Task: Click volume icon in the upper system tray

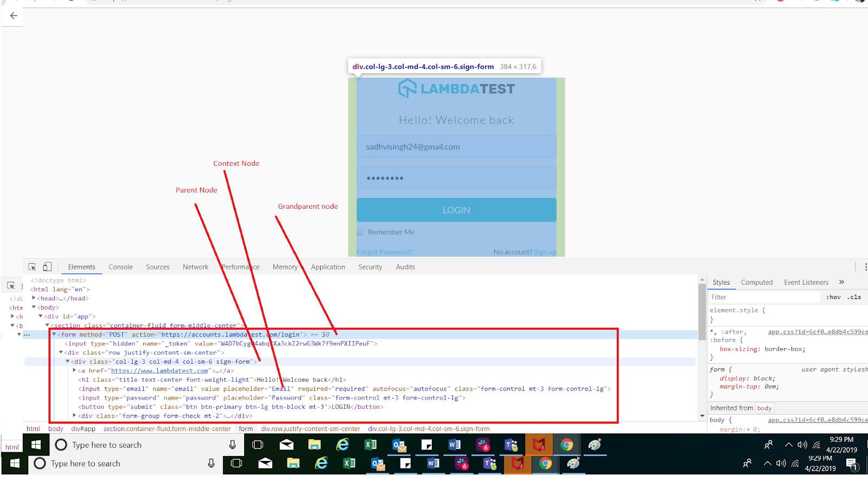Action: coord(802,445)
